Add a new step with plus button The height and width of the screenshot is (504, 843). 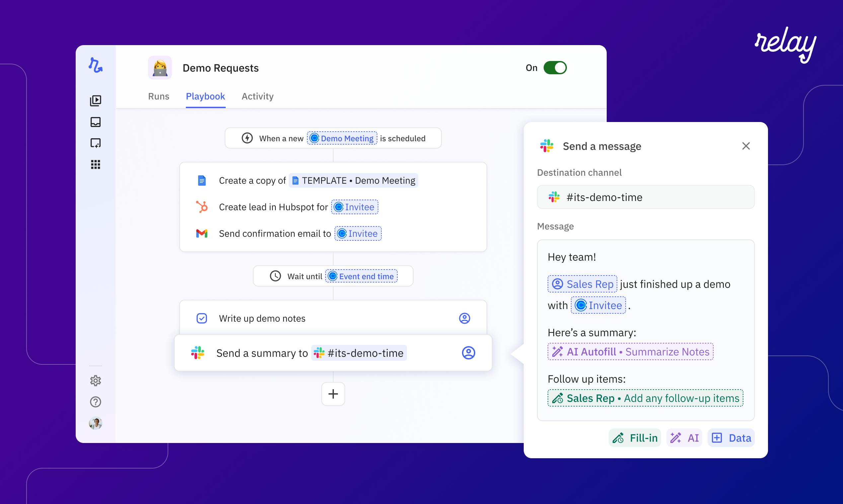point(333,394)
